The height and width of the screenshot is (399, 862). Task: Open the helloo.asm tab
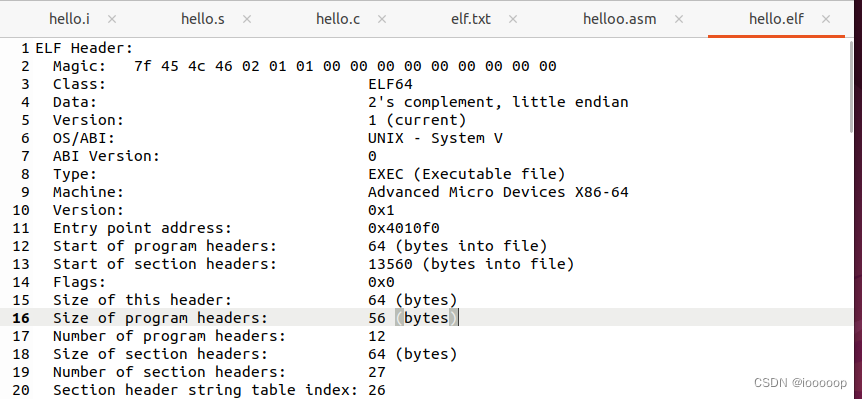[x=620, y=19]
